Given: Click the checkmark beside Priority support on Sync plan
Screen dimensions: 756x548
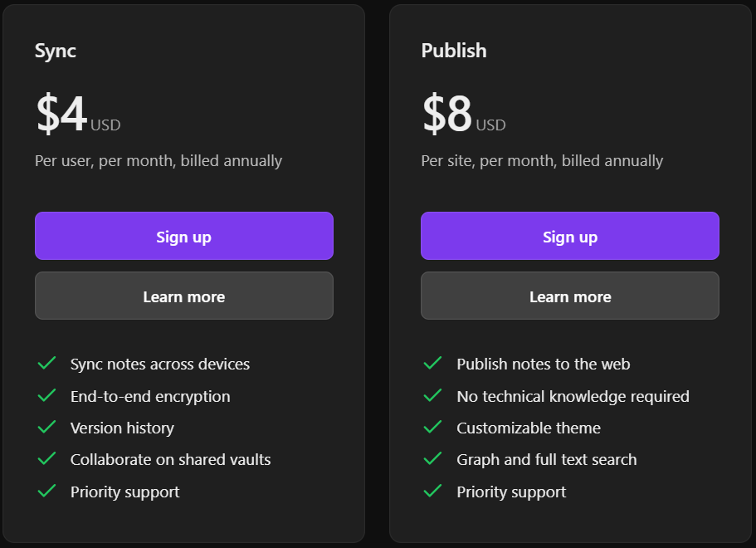Looking at the screenshot, I should (47, 491).
